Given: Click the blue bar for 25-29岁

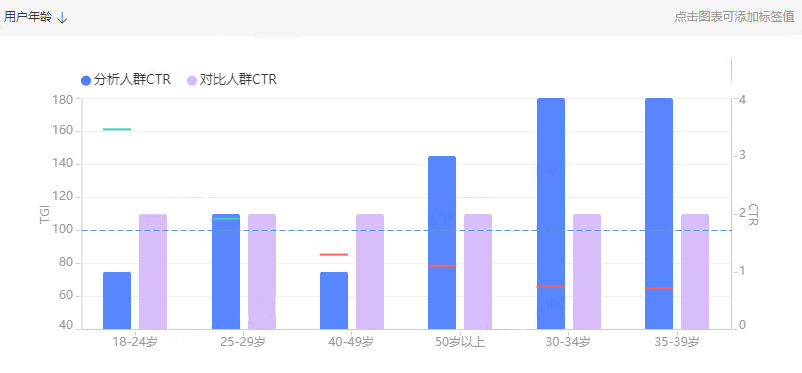Looking at the screenshot, I should click(226, 272).
